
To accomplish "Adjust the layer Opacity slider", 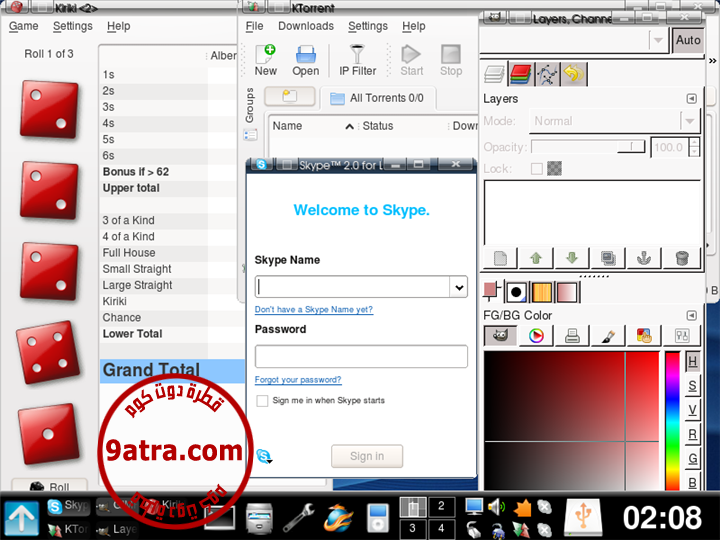I will point(588,147).
